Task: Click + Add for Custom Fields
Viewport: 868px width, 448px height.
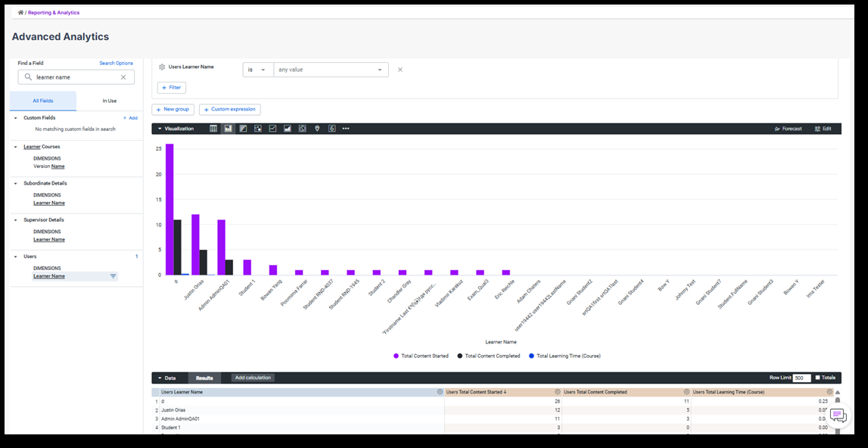Action: (x=130, y=118)
